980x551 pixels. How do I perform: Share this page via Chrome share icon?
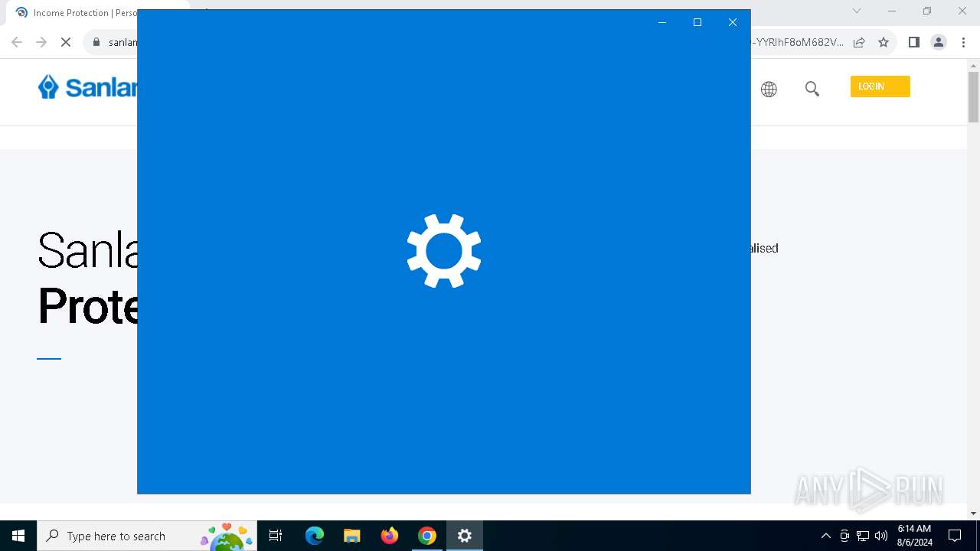(859, 42)
